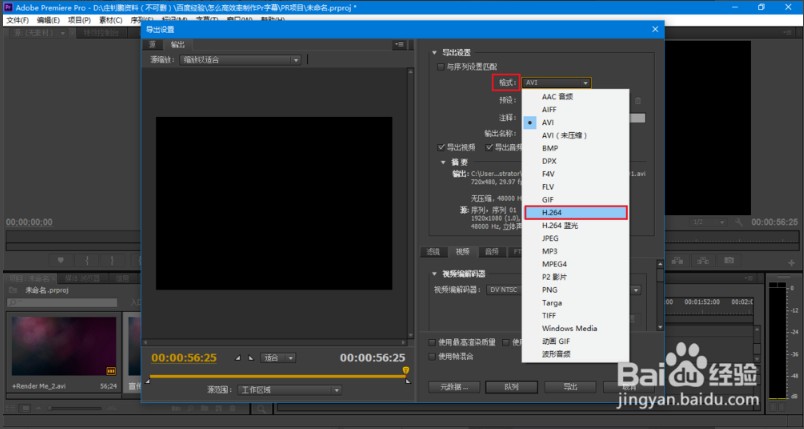Collapse the 摘要 summary section triangle
This screenshot has width=804, height=429.
point(443,161)
